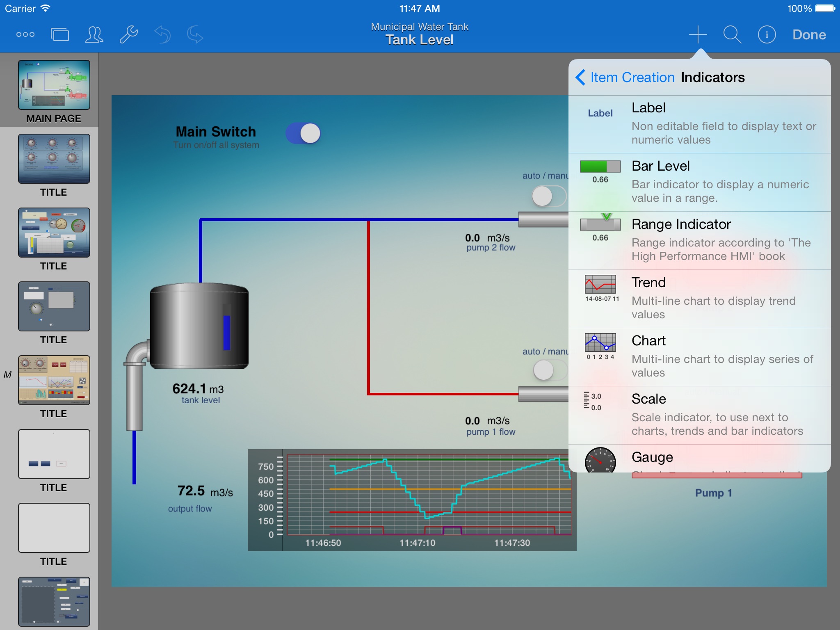The height and width of the screenshot is (630, 840).
Task: Open the three-dots more options menu
Action: (25, 34)
